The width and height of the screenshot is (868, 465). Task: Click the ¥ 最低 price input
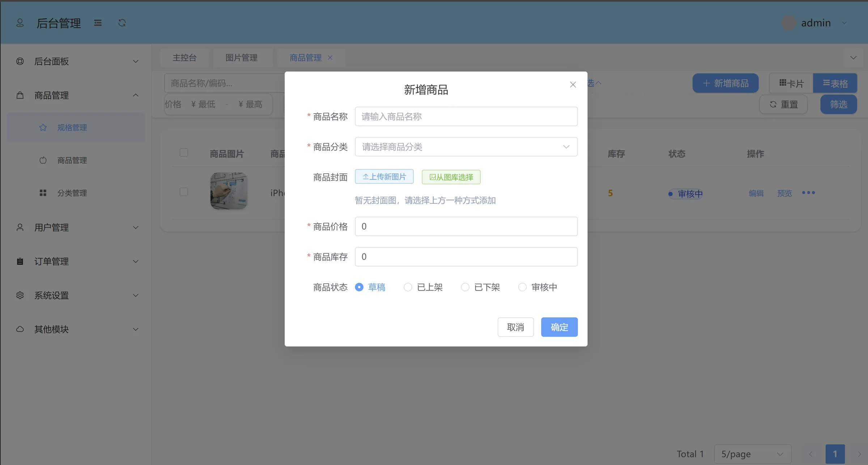coord(203,104)
